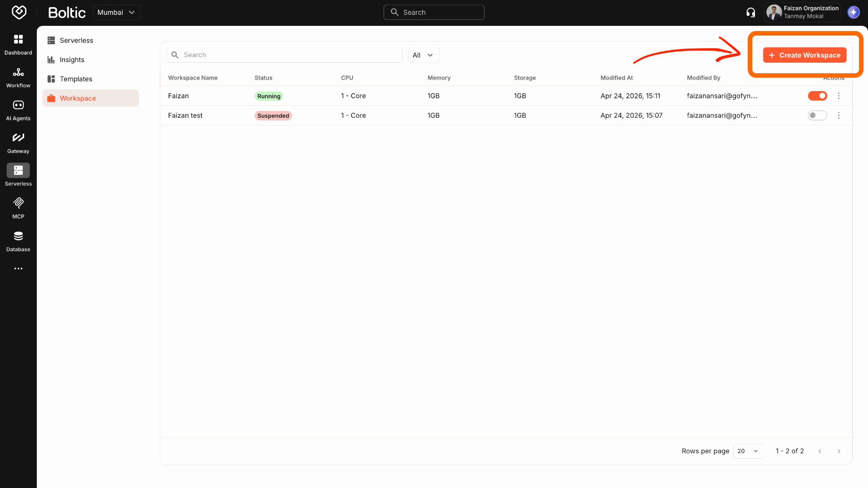Open the All status filter dropdown

[x=423, y=55]
